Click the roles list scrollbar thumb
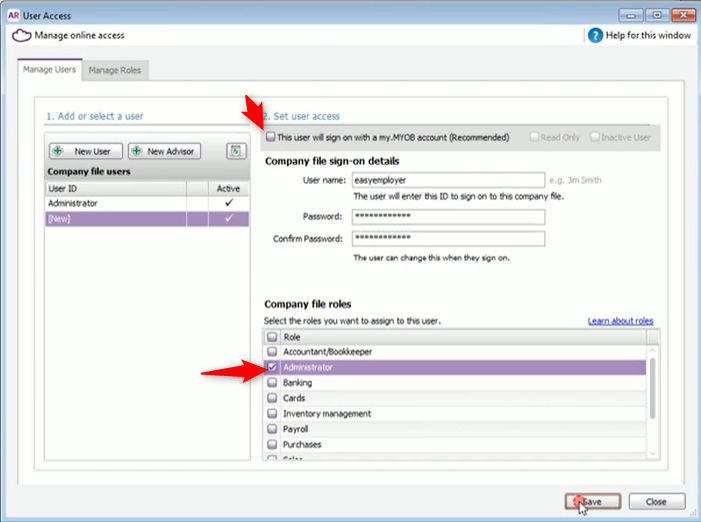The image size is (701, 522). [x=653, y=388]
